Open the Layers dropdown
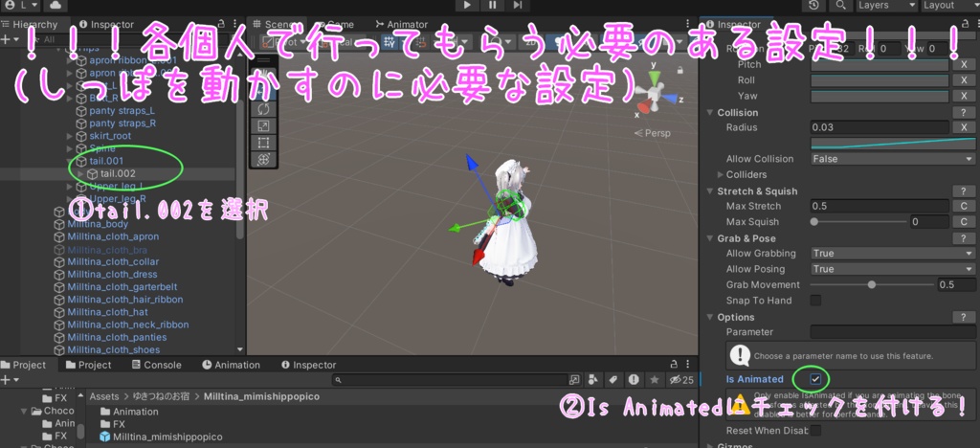The height and width of the screenshot is (448, 980). point(886,5)
